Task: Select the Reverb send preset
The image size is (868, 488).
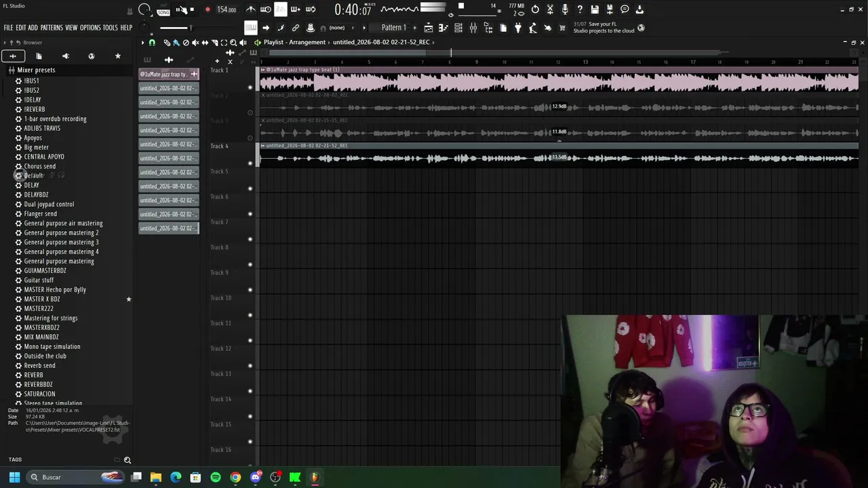Action: (39, 365)
